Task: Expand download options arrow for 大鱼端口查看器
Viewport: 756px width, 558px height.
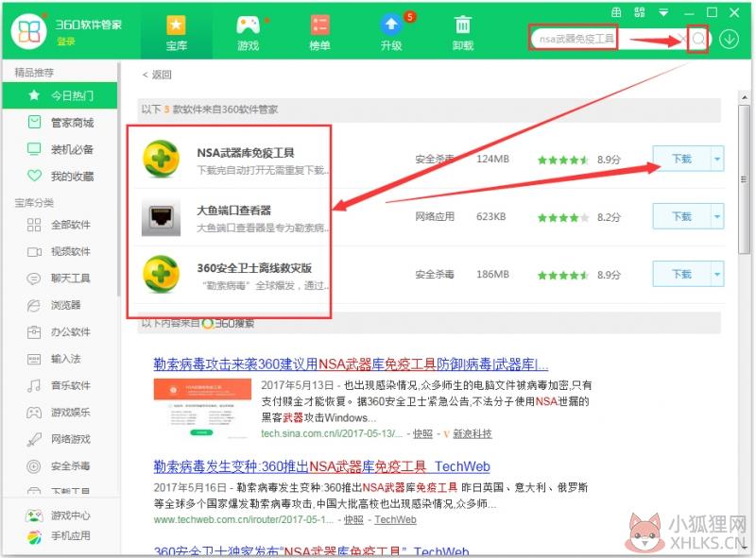Action: [717, 216]
